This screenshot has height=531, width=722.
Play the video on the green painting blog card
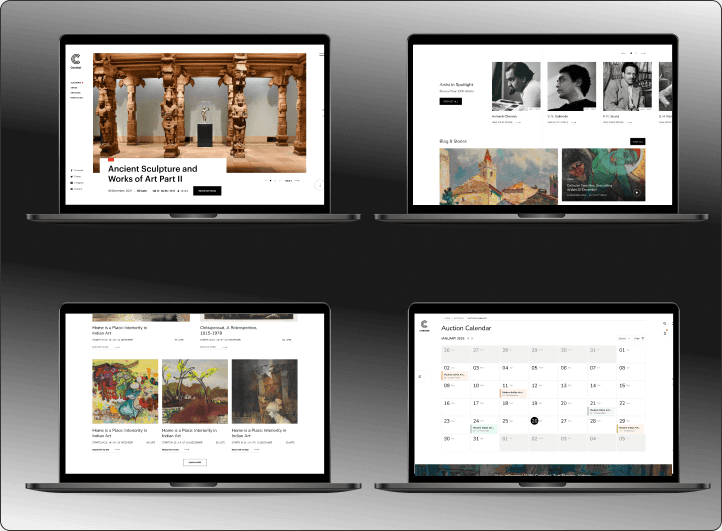636,193
